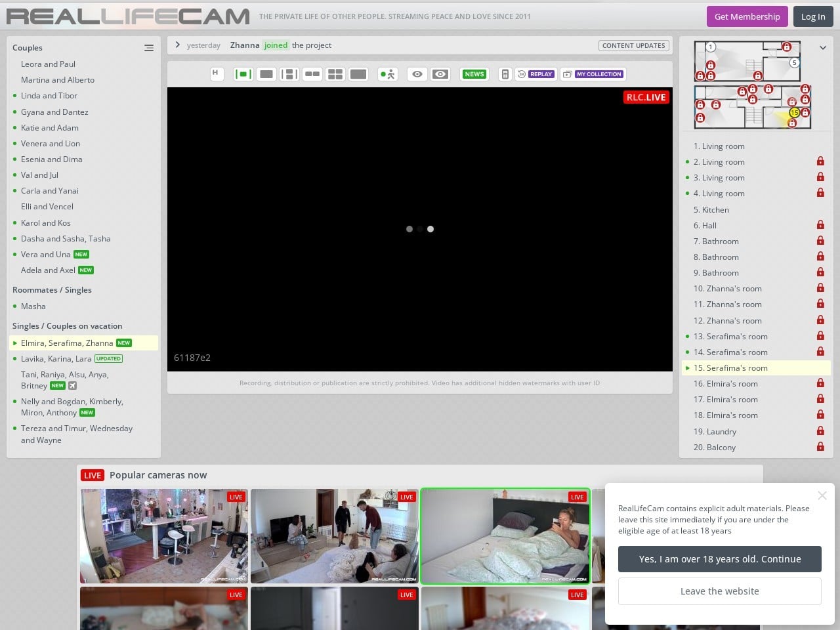Image resolution: width=840 pixels, height=630 pixels.
Task: Click the lock icon beside 19. Laundry
Action: (x=820, y=431)
